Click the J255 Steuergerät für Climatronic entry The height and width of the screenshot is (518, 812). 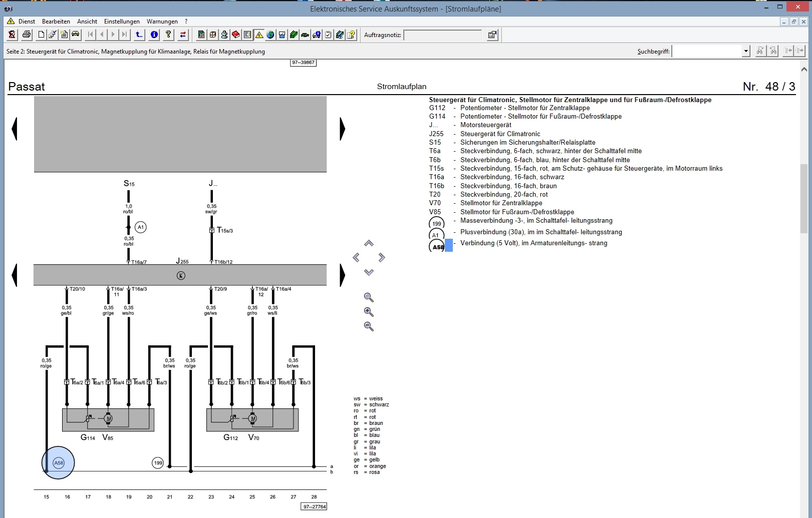(485, 134)
